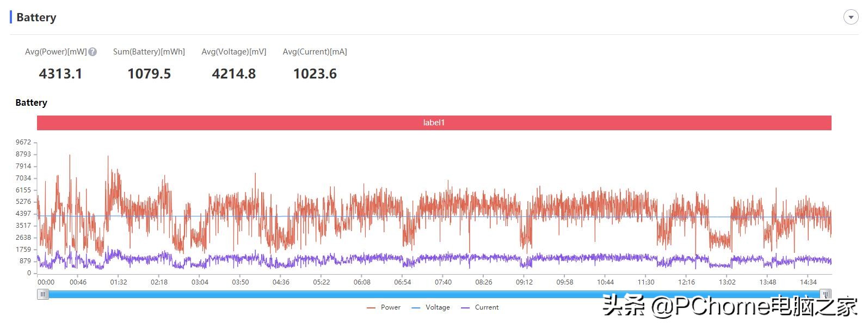The height and width of the screenshot is (327, 868).
Task: Click the Sum(Battery) value 1079.5
Action: click(149, 74)
